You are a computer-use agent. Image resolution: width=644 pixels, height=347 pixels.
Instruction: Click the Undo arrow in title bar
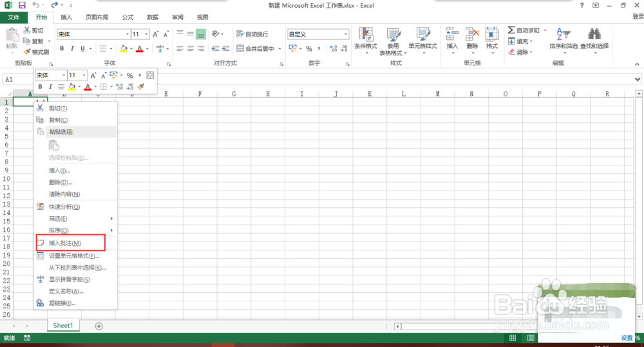click(35, 5)
